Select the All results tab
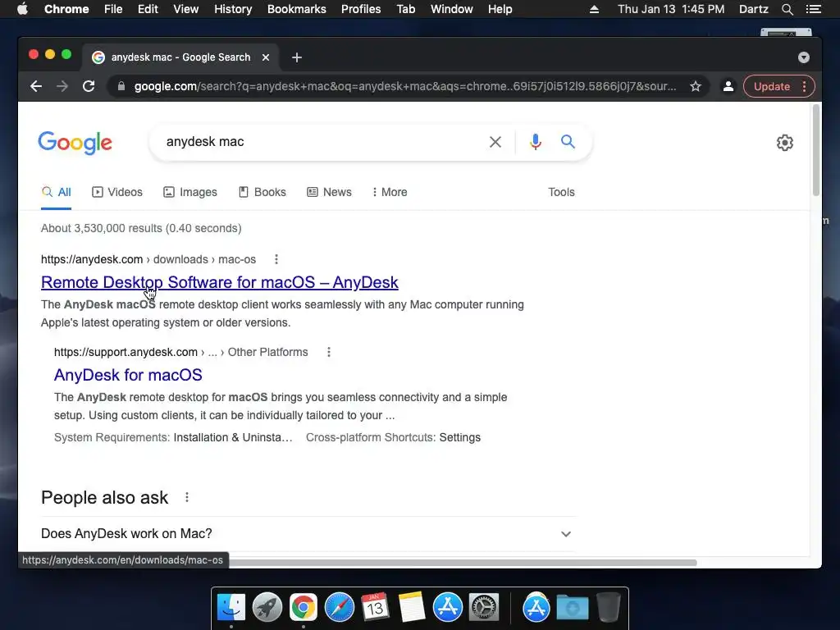This screenshot has height=630, width=840. (57, 192)
